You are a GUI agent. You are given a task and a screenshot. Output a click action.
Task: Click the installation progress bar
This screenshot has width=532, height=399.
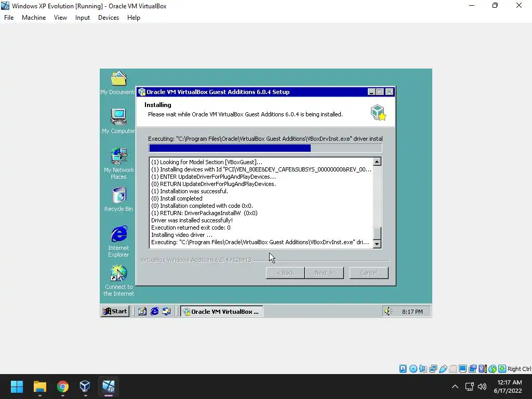(x=265, y=148)
